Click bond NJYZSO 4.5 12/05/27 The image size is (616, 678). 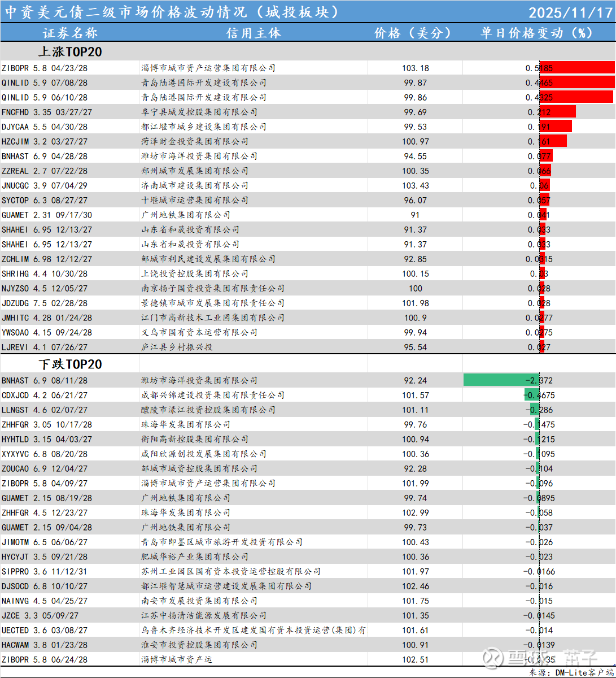[45, 288]
